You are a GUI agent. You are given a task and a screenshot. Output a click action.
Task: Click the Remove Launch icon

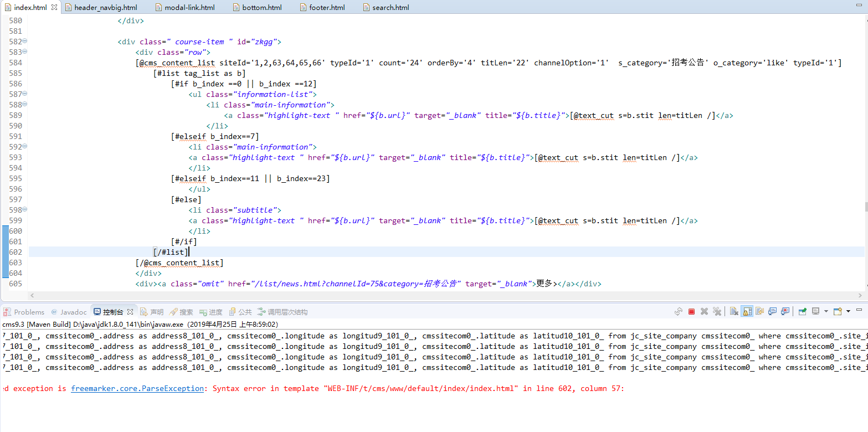click(x=704, y=312)
